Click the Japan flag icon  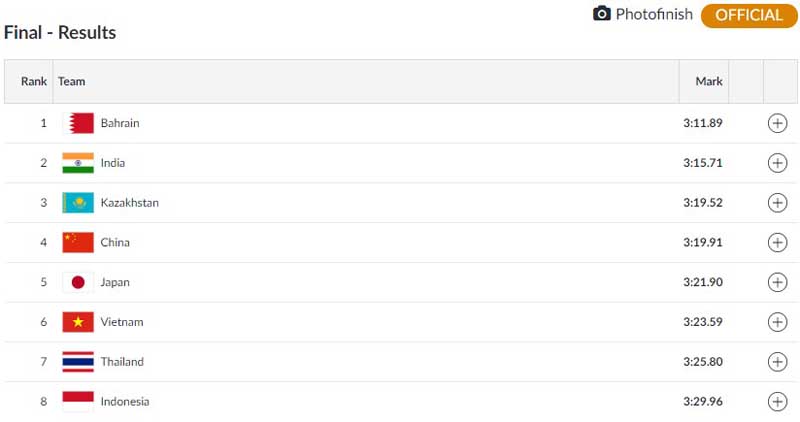point(78,282)
